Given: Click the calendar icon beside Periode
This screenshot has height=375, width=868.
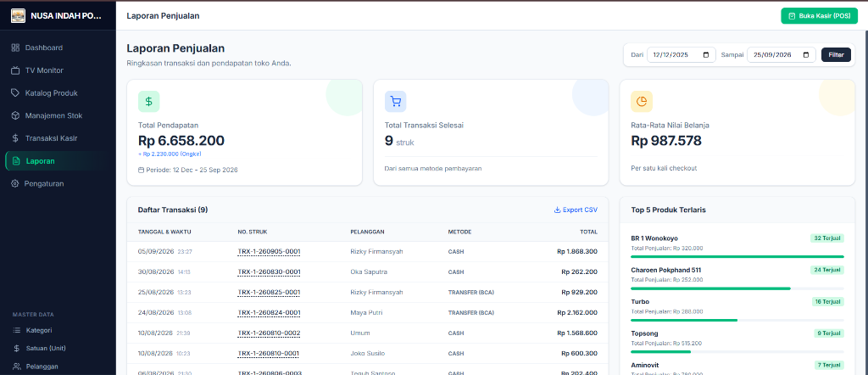Looking at the screenshot, I should [x=141, y=170].
